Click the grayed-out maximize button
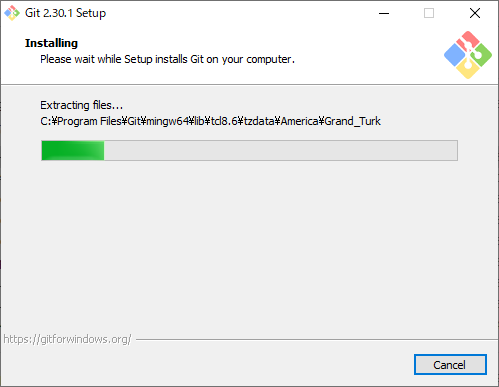The image size is (499, 387). pos(429,13)
